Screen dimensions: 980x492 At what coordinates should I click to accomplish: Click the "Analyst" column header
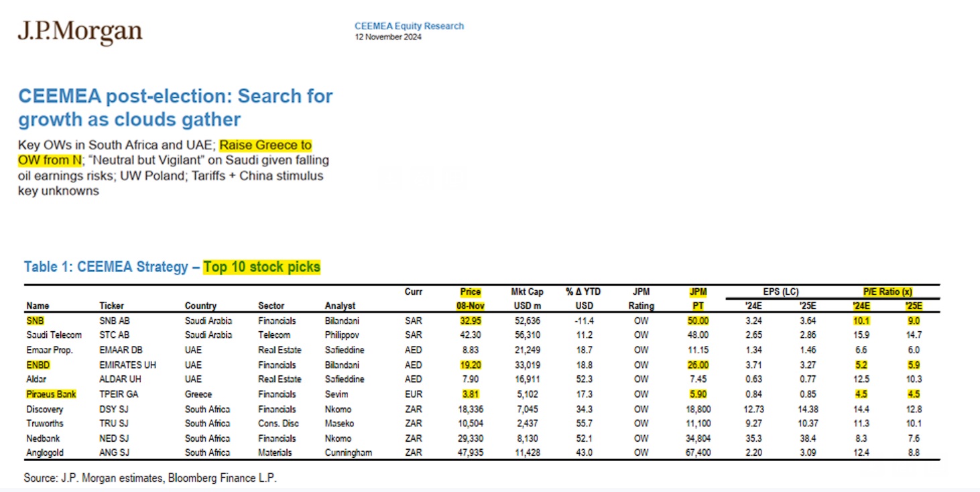pyautogui.click(x=340, y=306)
